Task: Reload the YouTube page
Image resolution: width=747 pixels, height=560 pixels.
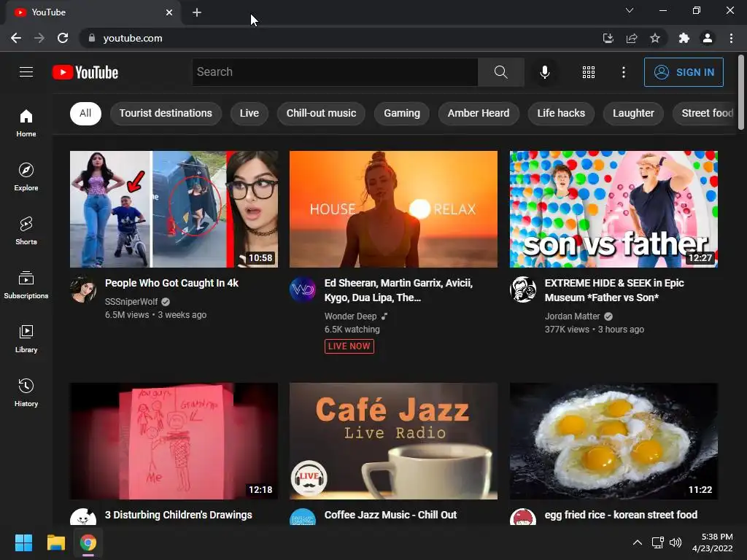Action: click(63, 38)
